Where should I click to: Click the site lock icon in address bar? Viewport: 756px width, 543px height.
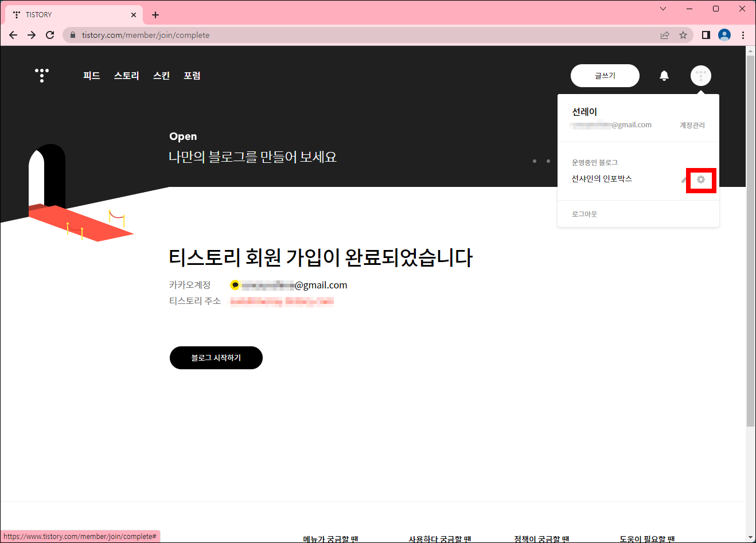[73, 35]
